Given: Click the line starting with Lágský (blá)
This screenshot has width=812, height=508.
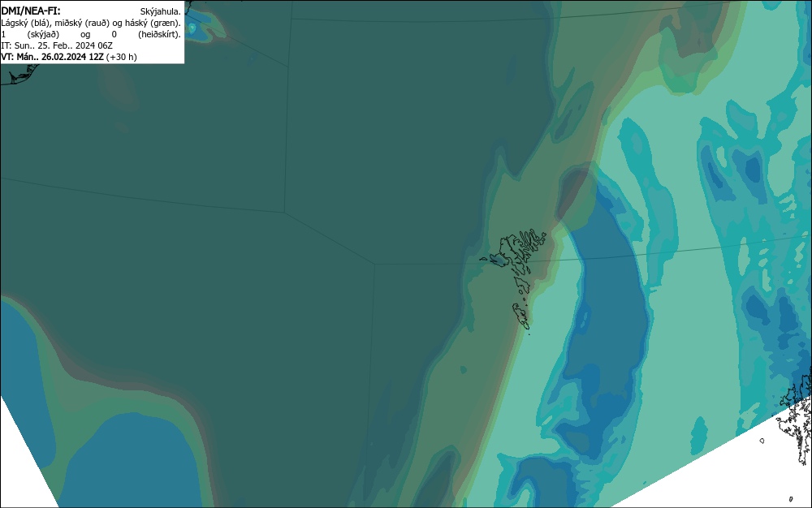Looking at the screenshot, I should (91, 23).
